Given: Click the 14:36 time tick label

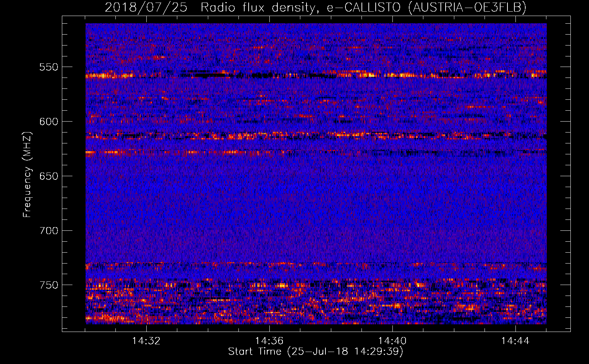Looking at the screenshot, I should [269, 341].
